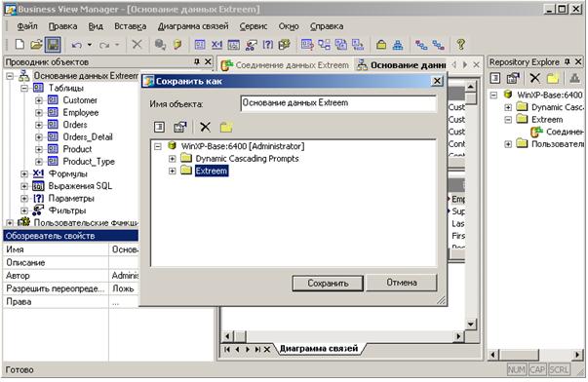Click the advanced settings icon in Save As dialog
Image resolution: width=588 pixels, height=382 pixels.
[x=180, y=127]
